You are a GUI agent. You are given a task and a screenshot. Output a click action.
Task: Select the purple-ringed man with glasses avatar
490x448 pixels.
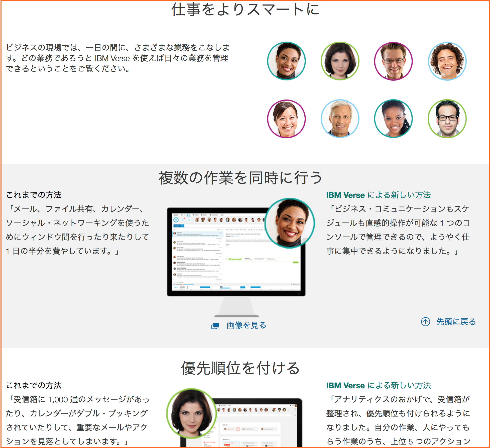pos(393,61)
